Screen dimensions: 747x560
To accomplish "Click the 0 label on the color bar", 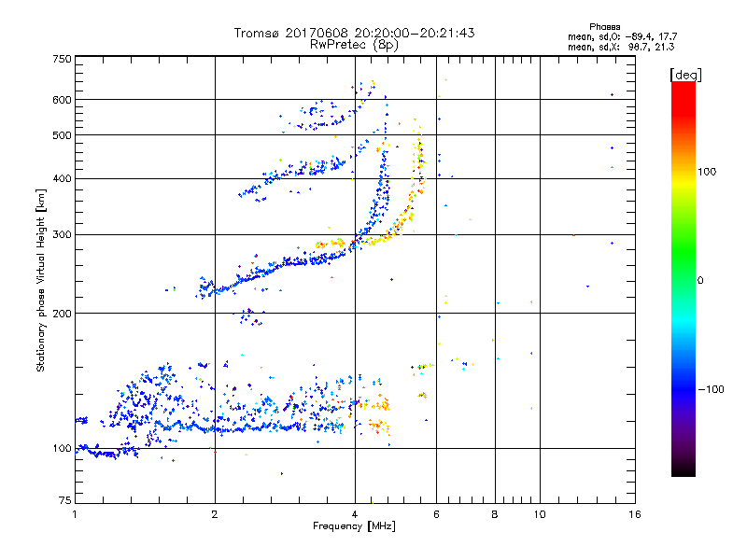I will point(700,281).
